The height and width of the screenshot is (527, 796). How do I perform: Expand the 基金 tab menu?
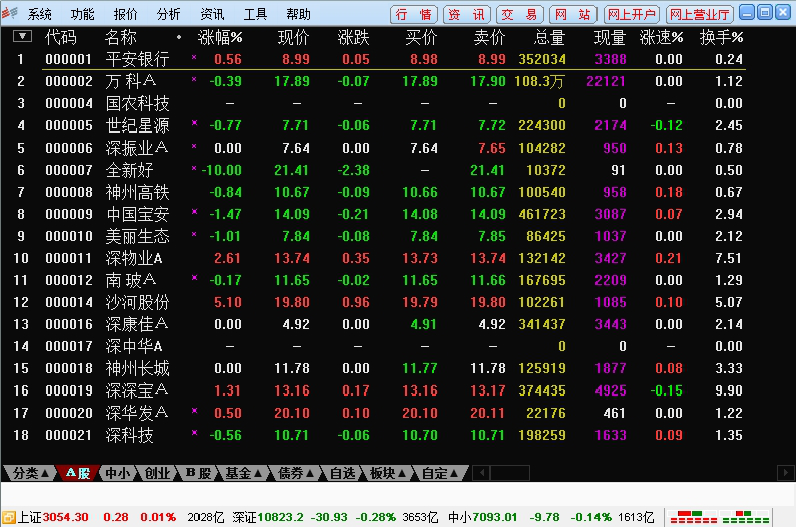pos(243,473)
